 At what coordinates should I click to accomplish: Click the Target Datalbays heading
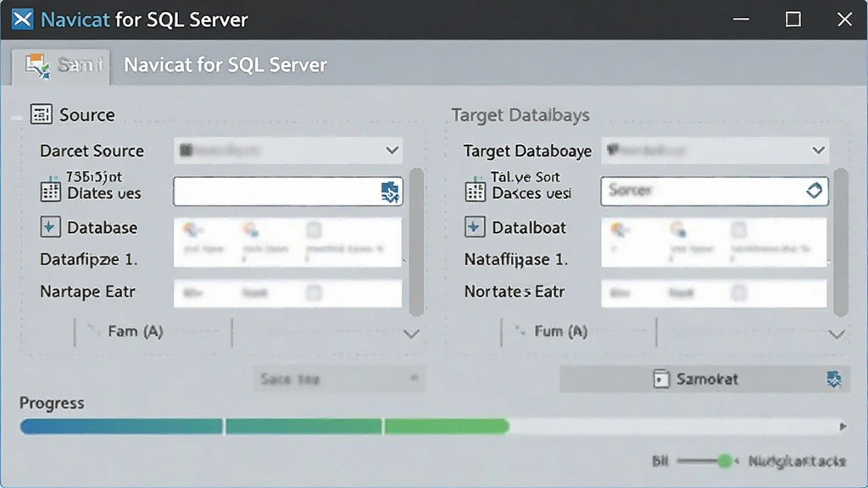(x=520, y=115)
